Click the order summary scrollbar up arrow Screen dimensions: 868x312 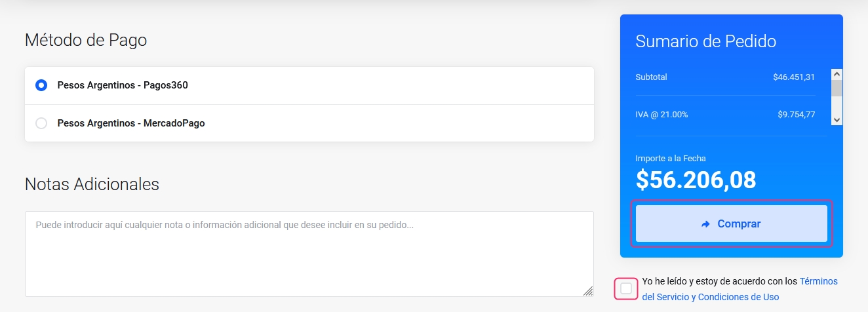point(837,75)
